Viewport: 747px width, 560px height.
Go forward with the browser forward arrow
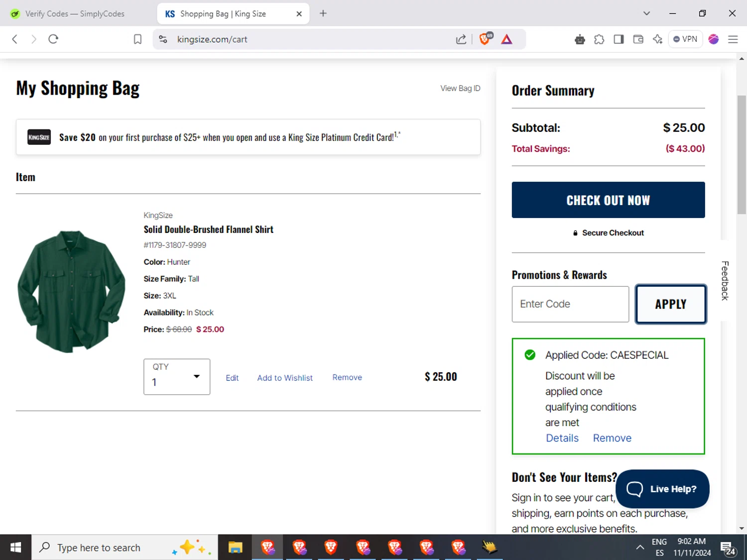(33, 39)
